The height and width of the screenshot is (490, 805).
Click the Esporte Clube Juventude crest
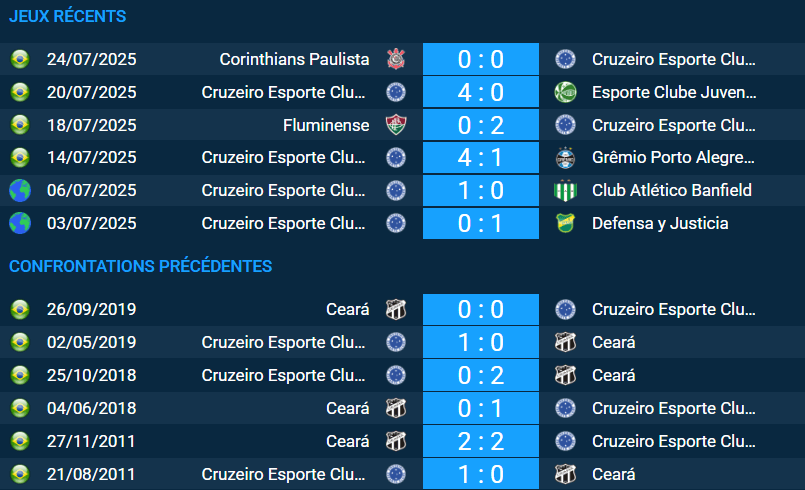point(566,92)
